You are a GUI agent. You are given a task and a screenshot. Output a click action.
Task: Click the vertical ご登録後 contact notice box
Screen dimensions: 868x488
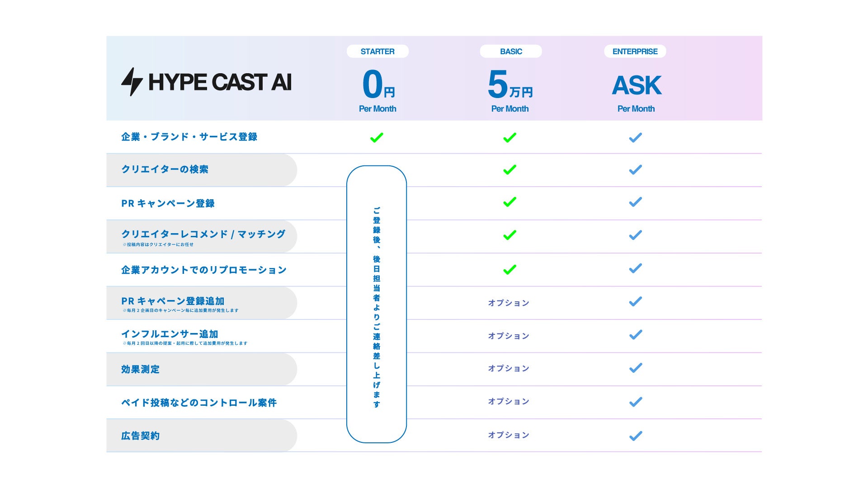[x=377, y=304]
